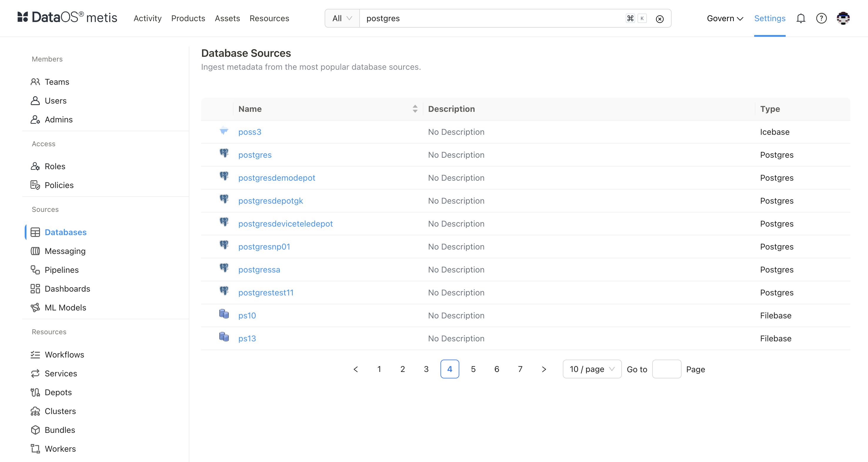Jump to page 2

tap(403, 369)
